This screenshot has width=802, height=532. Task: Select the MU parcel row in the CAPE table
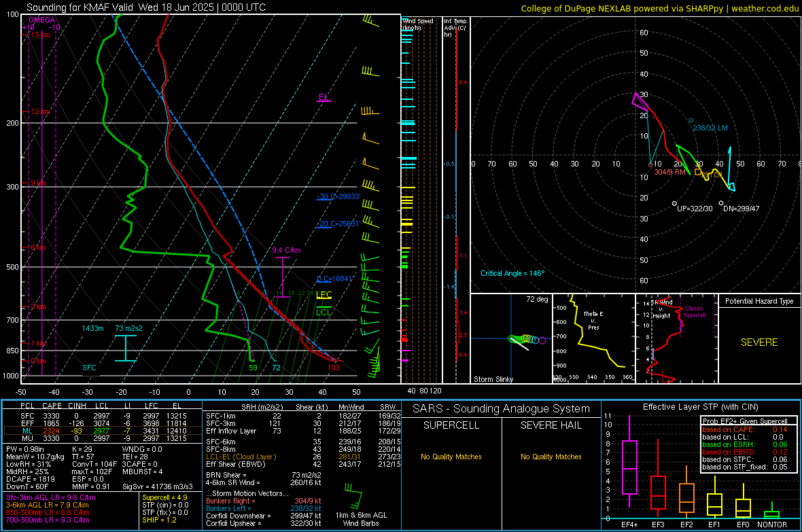[103, 438]
